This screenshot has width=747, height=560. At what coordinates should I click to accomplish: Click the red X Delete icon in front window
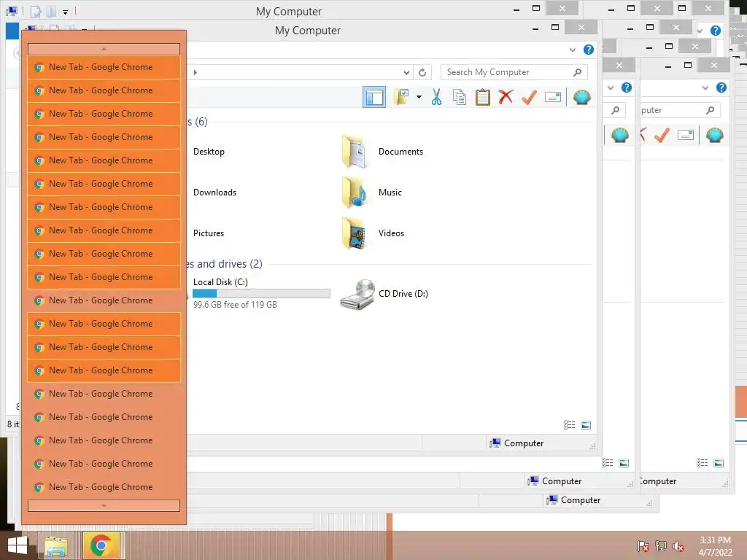click(x=506, y=97)
